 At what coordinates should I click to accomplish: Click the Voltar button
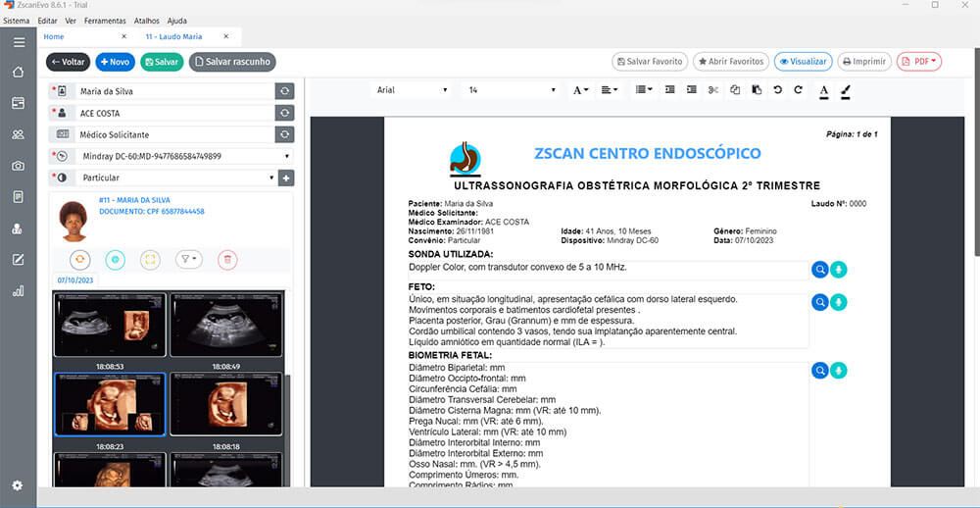point(69,62)
